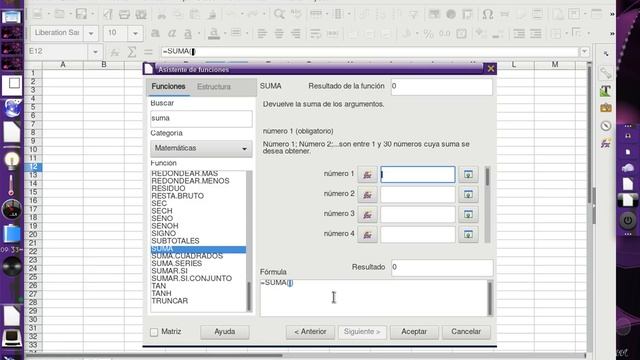Screen dimensions: 640x360
Task: Apply font color icon
Action: point(213,33)
